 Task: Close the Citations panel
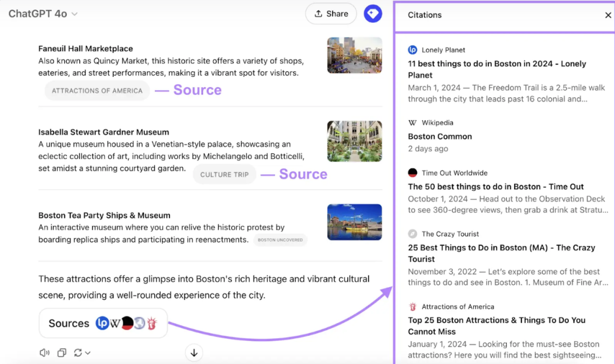(608, 15)
